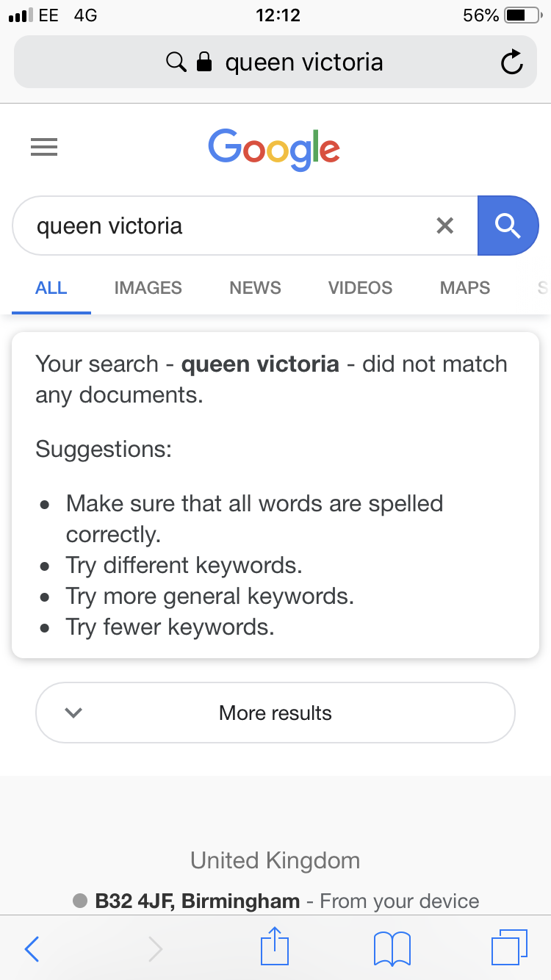
Task: Tap the B32 4JF, Birmingham location link
Action: tap(197, 901)
